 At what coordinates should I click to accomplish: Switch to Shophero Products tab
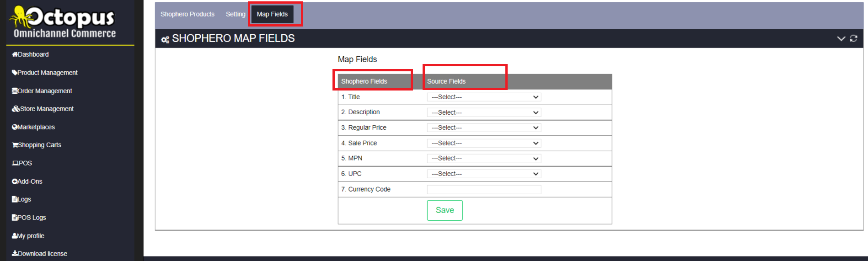(188, 14)
